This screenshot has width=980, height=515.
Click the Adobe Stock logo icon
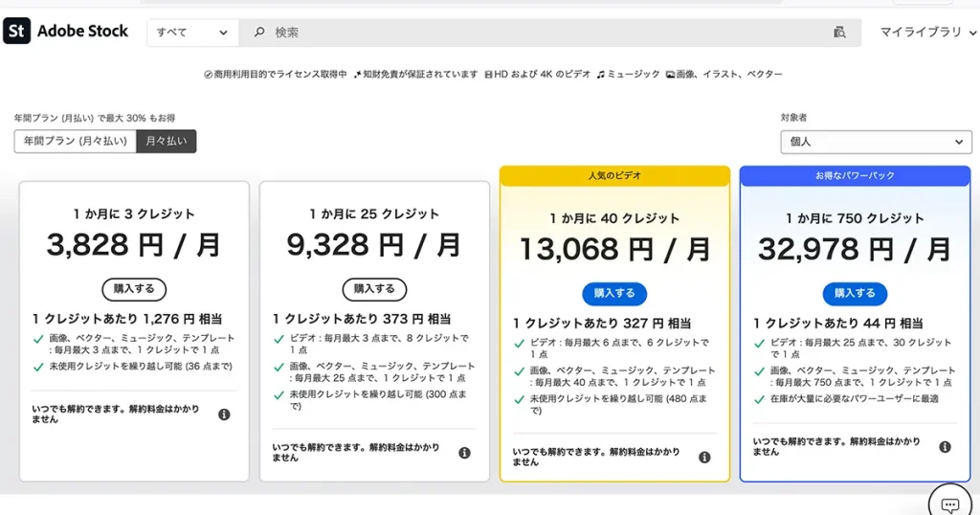[x=17, y=32]
